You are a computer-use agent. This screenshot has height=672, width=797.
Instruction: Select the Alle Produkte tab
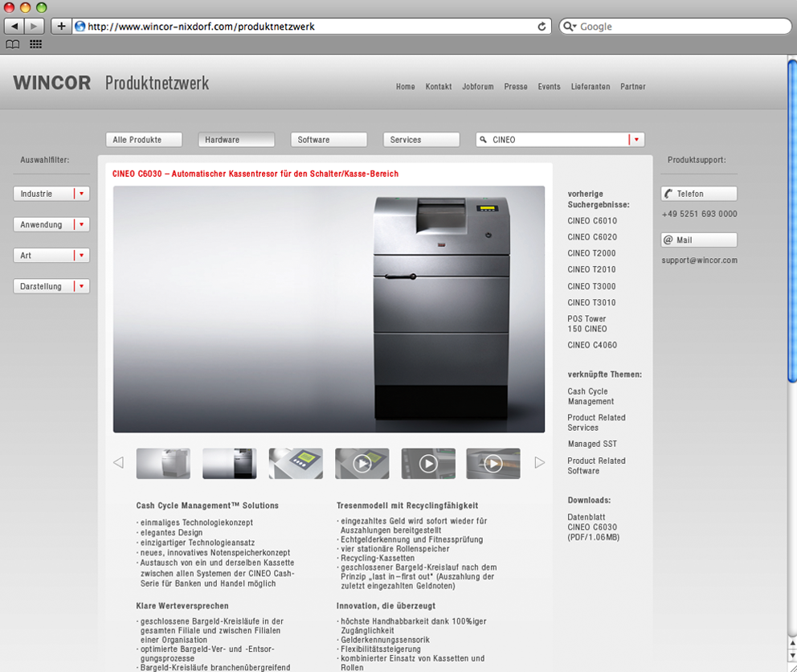click(144, 140)
